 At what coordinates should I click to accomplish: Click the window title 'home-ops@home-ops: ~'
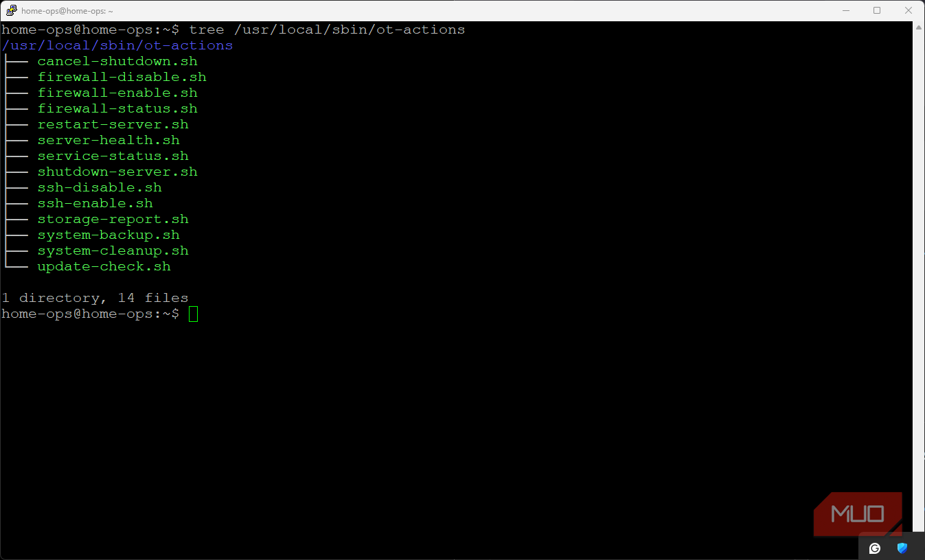tap(67, 11)
